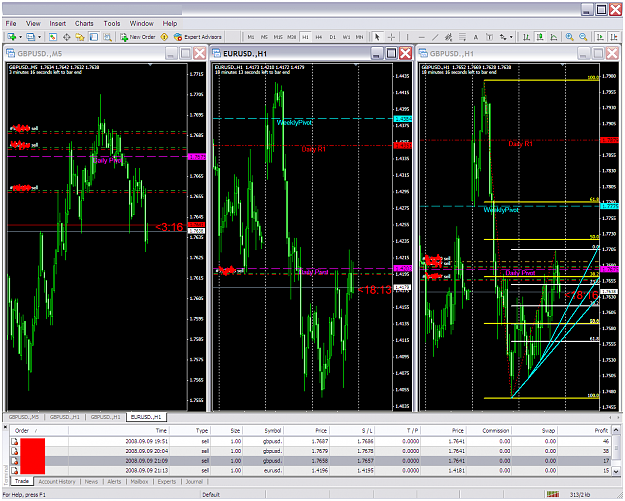Select the Equidistant Channel tool
This screenshot has width=625, height=501.
(448, 37)
